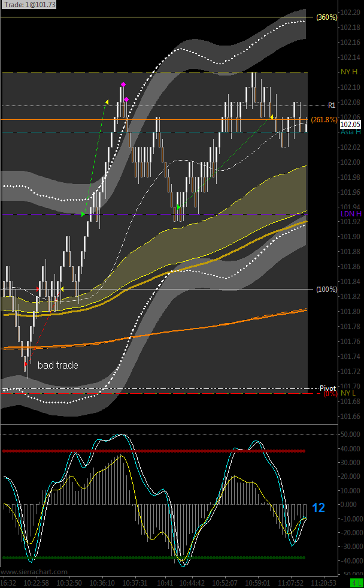The width and height of the screenshot is (364, 588).
Task: Click the 20.000 oscillator scale value
Action: 350,477
